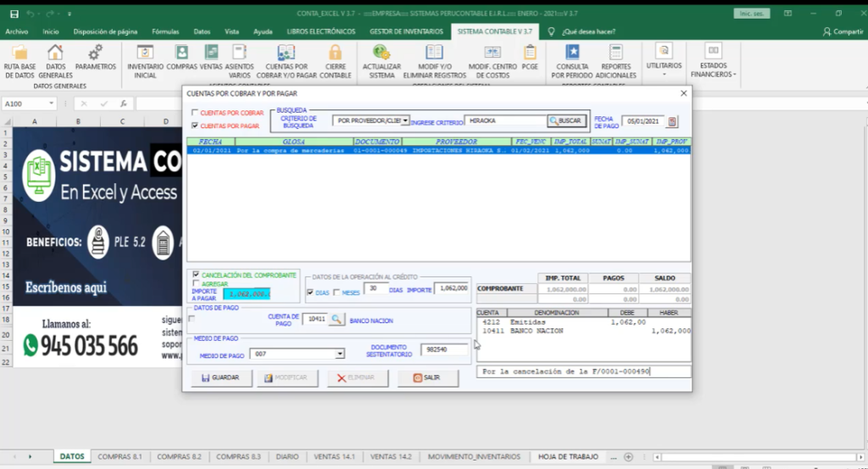Open the Medio de Pago dropdown
Image resolution: width=868 pixels, height=469 pixels.
click(x=340, y=354)
